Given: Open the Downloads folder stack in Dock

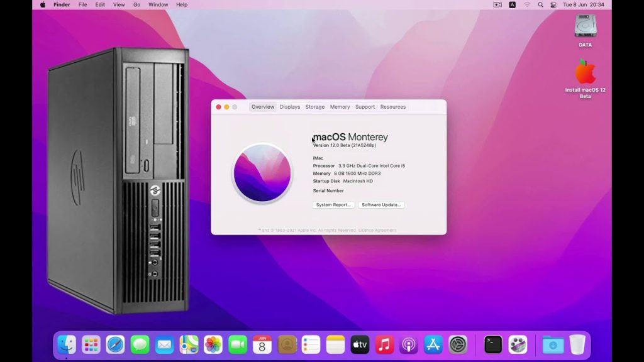Looking at the screenshot, I should [x=553, y=344].
